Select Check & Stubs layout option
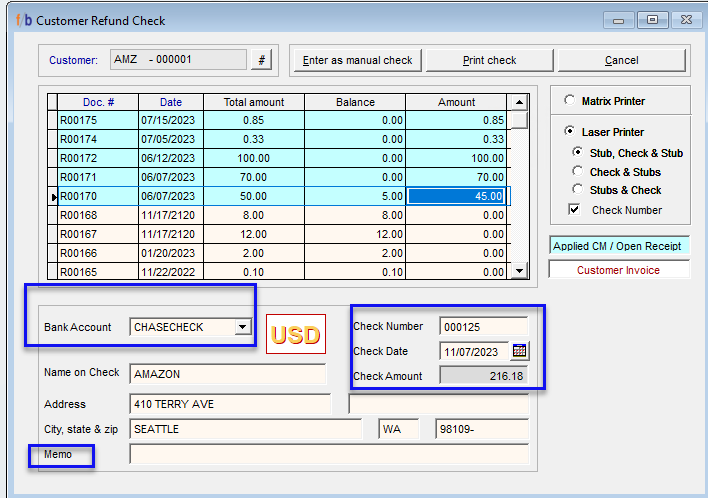 click(577, 172)
